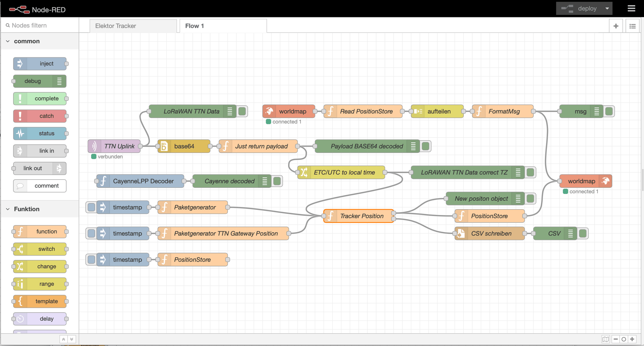
Task: Collapse the Funktion palette category
Action: 8,209
